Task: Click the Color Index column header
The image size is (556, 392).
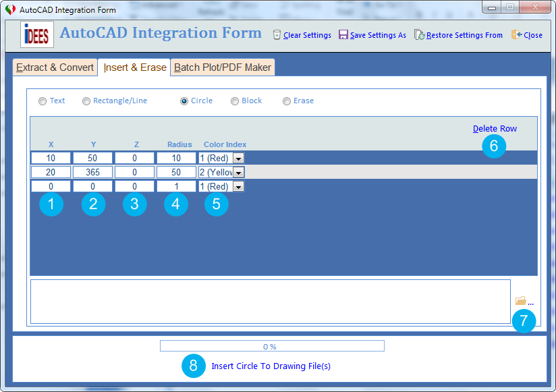Action: coord(225,144)
